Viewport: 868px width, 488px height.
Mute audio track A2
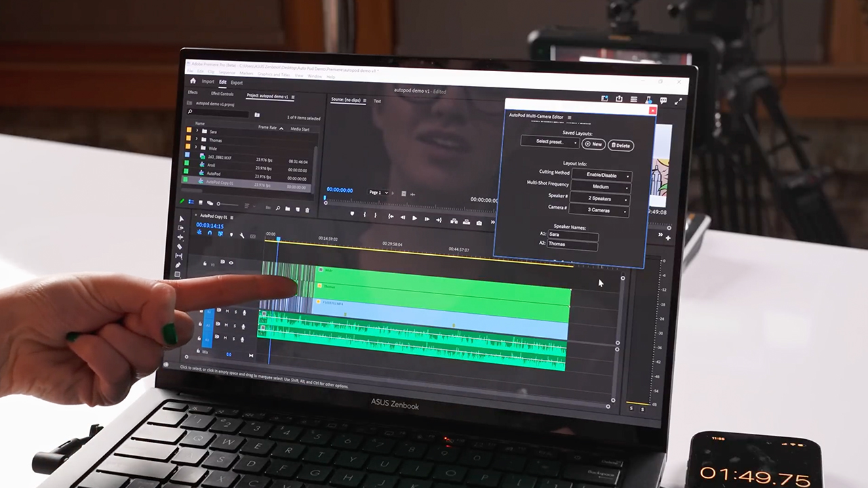(226, 325)
